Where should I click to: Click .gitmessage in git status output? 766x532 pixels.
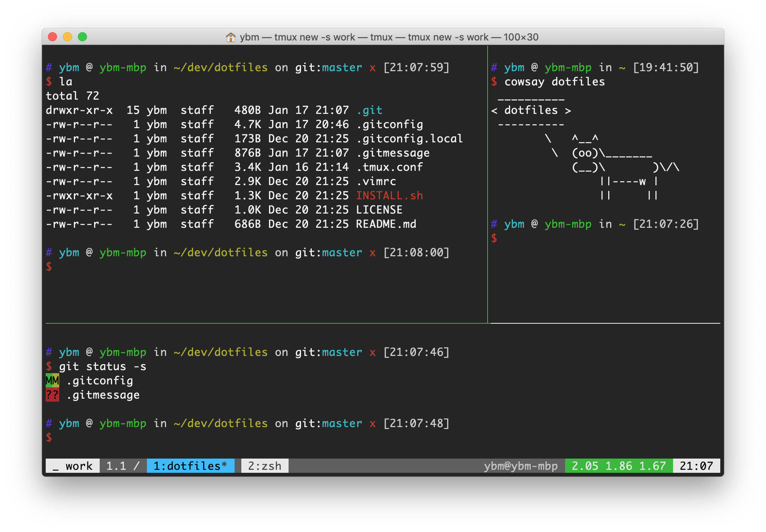[103, 395]
